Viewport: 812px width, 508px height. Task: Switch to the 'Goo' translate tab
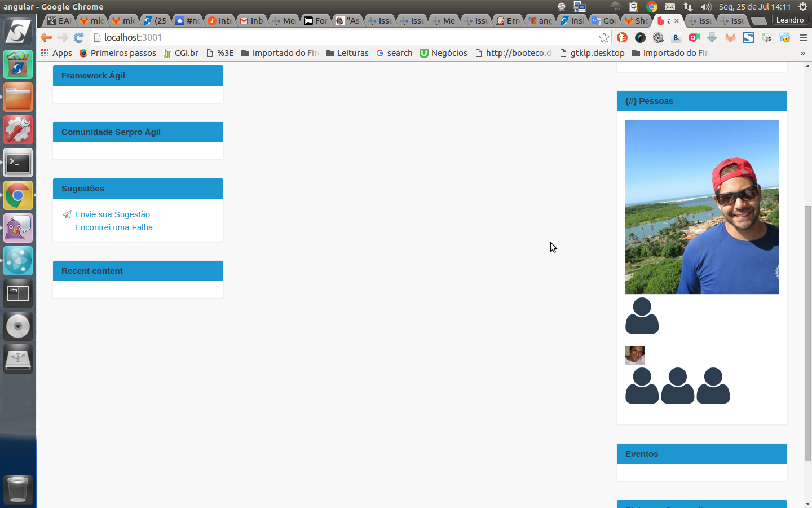(604, 21)
